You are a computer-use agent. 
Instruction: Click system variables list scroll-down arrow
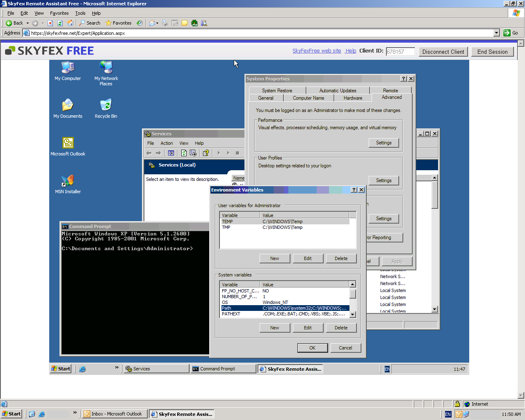coord(352,314)
